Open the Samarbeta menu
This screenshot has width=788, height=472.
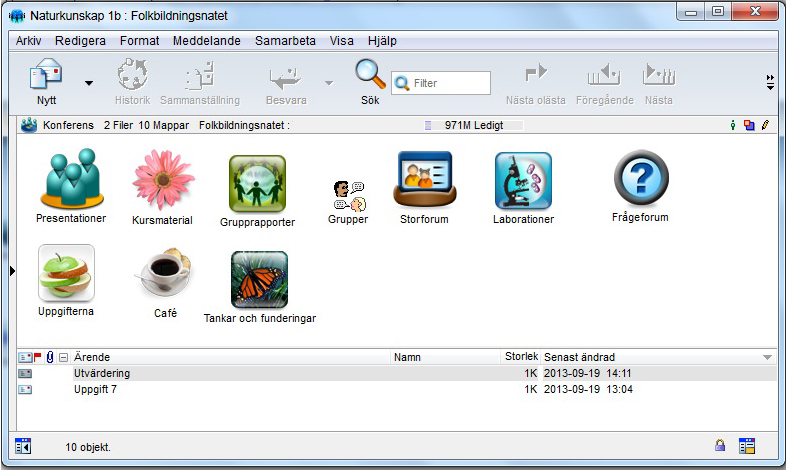click(285, 41)
